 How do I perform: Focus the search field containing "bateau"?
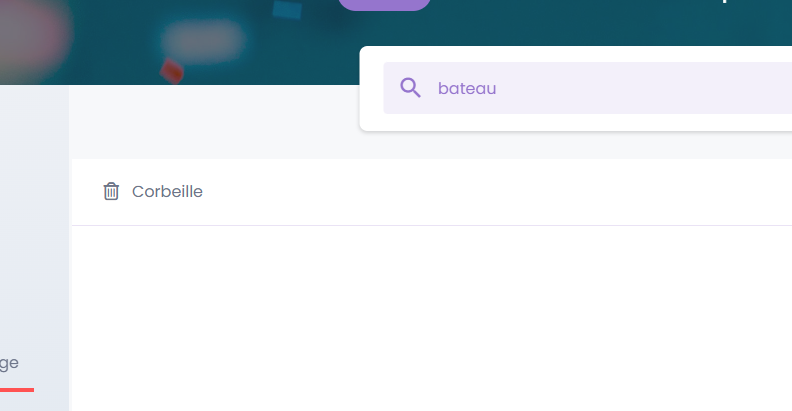pos(587,88)
